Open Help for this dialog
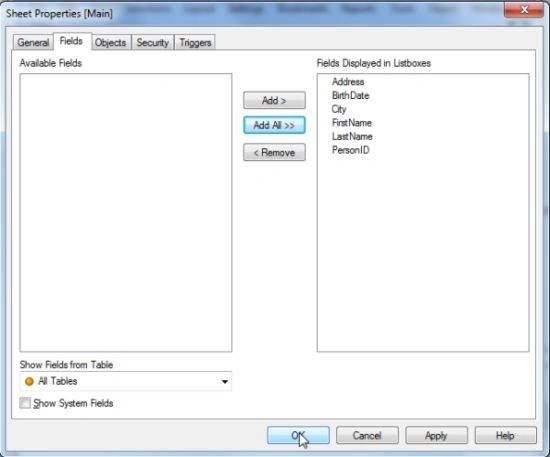 click(505, 435)
